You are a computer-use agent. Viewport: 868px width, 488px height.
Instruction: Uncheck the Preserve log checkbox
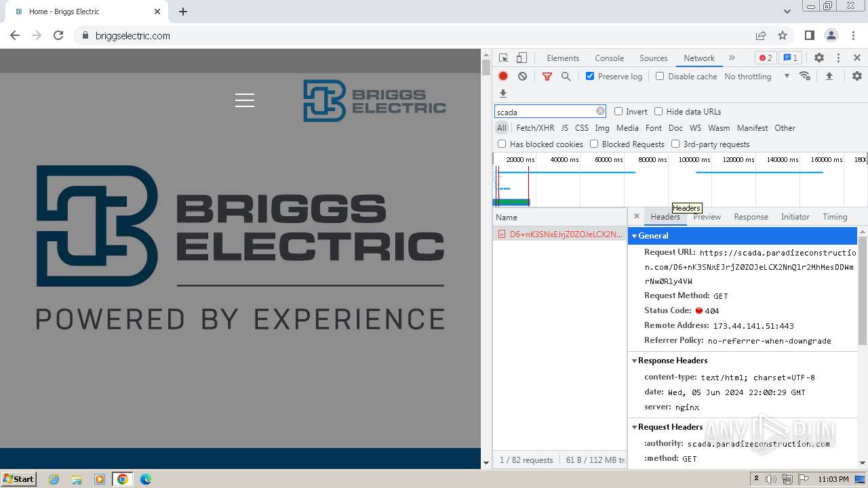590,77
